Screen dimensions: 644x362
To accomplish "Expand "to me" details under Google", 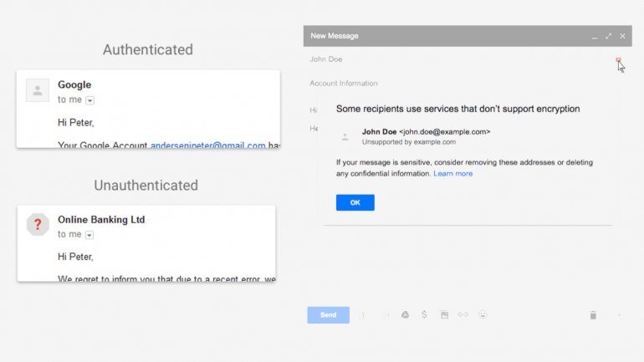I will pyautogui.click(x=90, y=100).
